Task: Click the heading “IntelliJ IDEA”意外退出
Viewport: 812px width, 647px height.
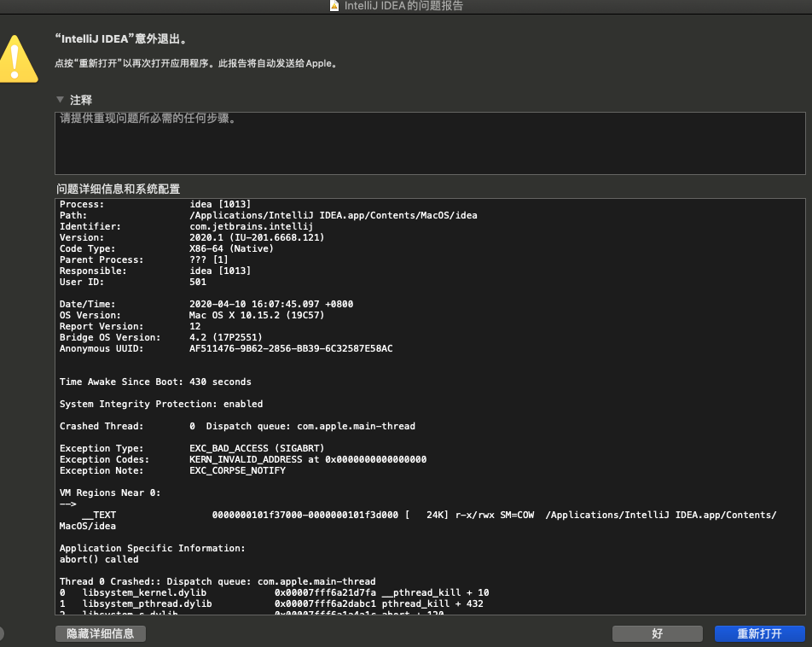Action: [x=121, y=39]
